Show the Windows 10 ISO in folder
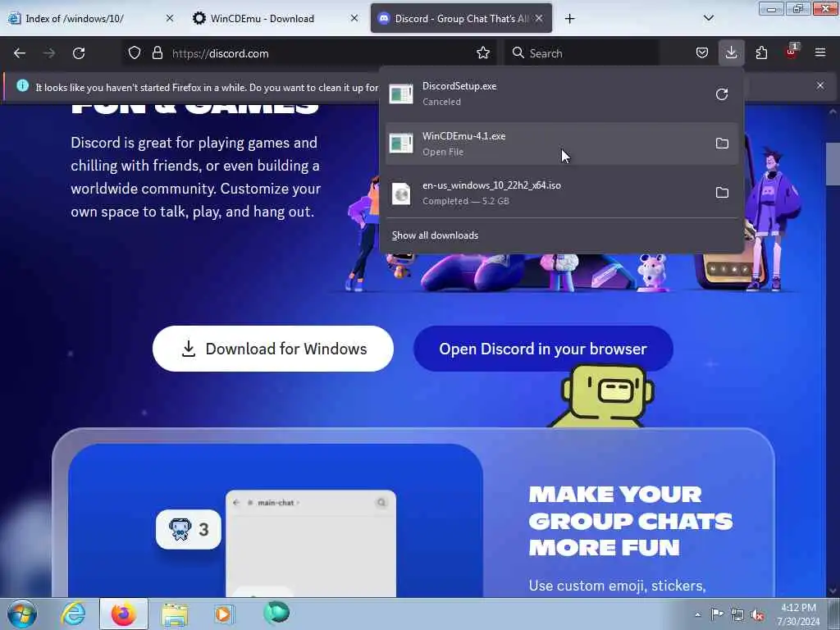 click(x=722, y=192)
